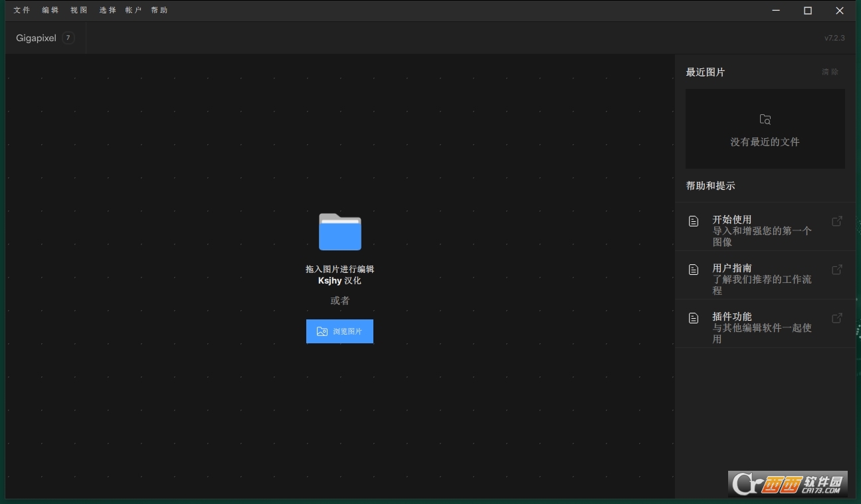The height and width of the screenshot is (504, 861).
Task: Open the 帮助 menu
Action: pos(159,10)
